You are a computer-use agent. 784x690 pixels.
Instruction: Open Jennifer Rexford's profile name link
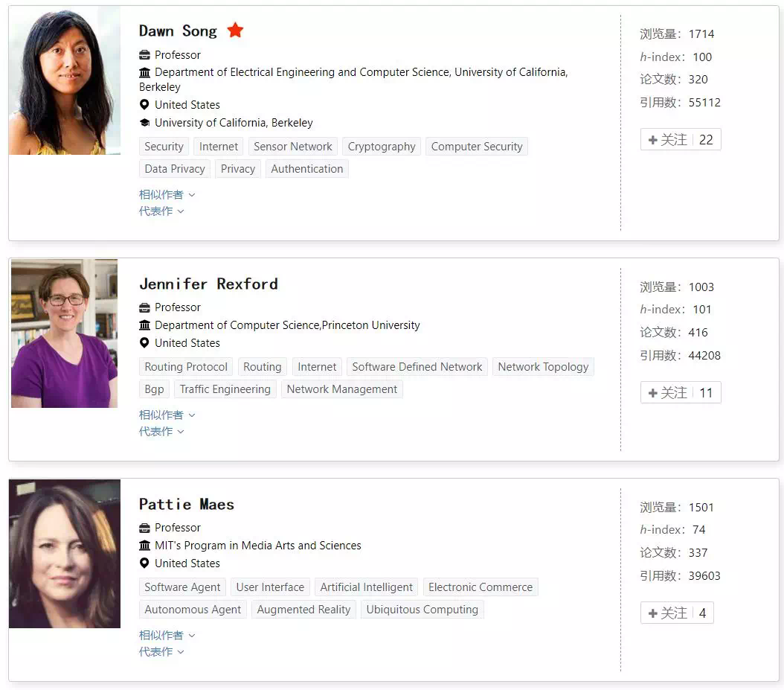coord(208,284)
